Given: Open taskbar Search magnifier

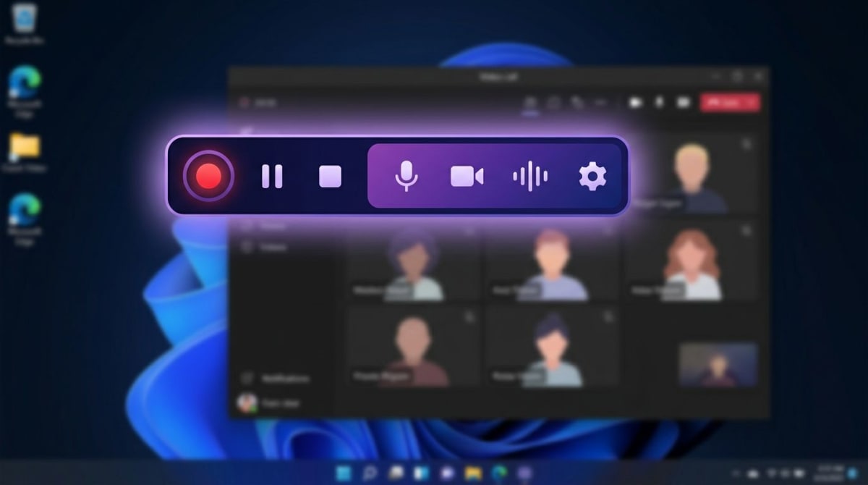Looking at the screenshot, I should click(x=370, y=473).
